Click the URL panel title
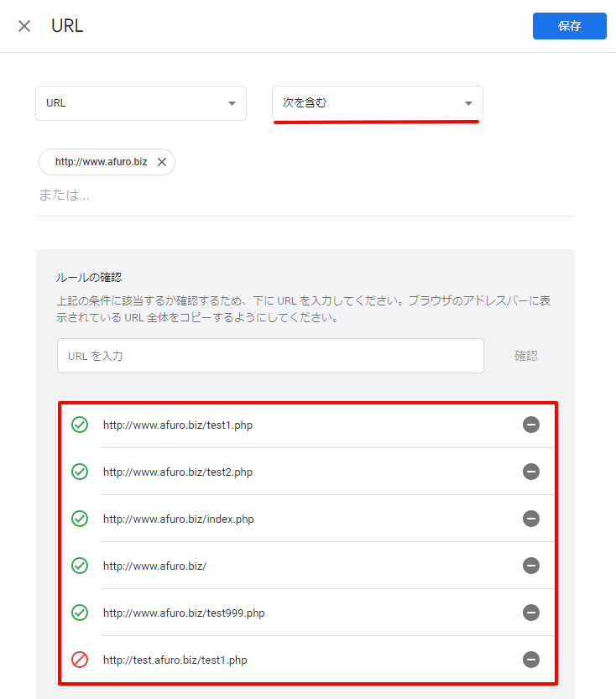Image resolution: width=616 pixels, height=699 pixels. click(67, 26)
